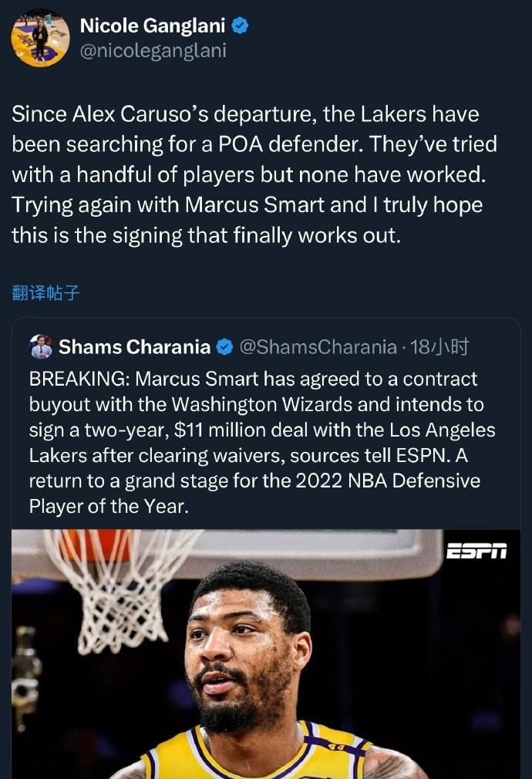Click Shams Charania's verified badge
The width and height of the screenshot is (532, 779).
click(224, 347)
